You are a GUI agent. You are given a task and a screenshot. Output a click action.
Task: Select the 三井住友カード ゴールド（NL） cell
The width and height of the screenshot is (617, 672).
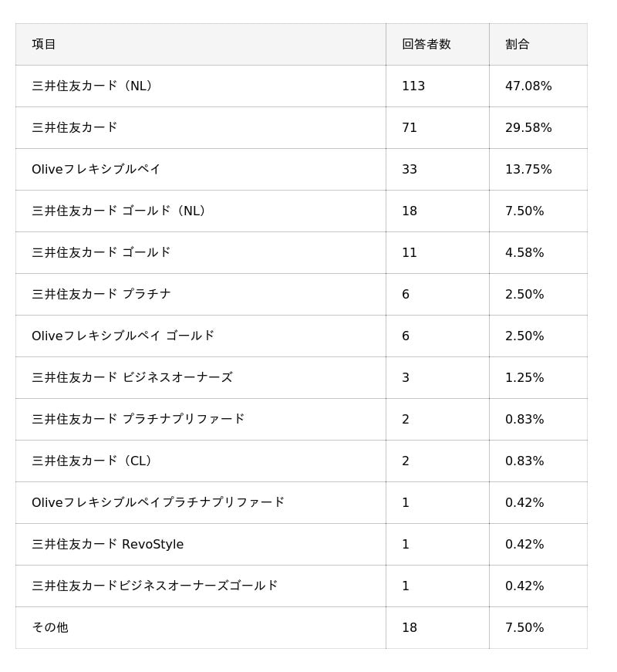click(120, 211)
